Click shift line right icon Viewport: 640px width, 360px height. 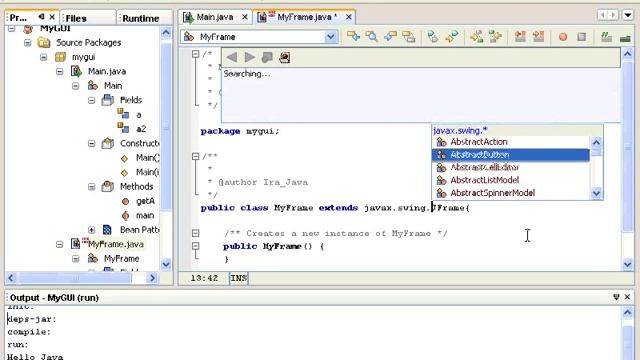coord(539,37)
